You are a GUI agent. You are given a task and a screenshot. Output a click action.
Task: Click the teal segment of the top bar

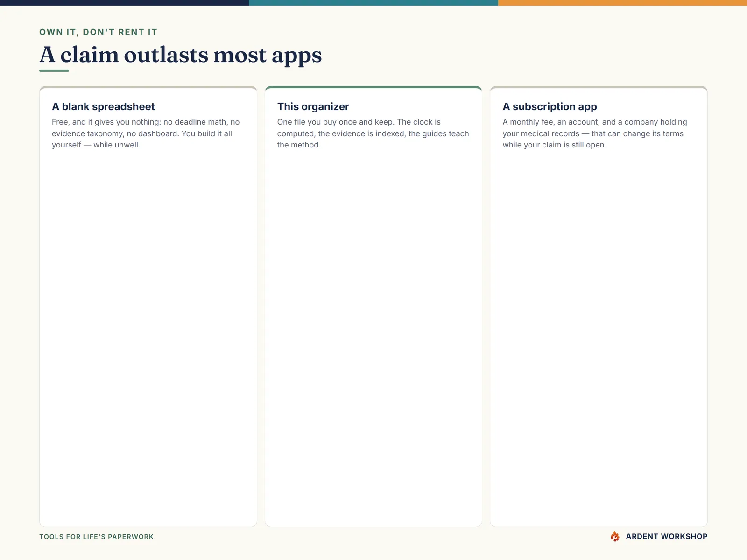tap(373, 3)
